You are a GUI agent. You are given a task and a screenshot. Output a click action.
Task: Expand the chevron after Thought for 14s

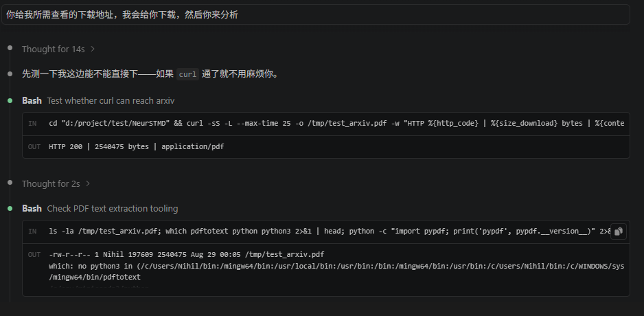click(x=93, y=49)
